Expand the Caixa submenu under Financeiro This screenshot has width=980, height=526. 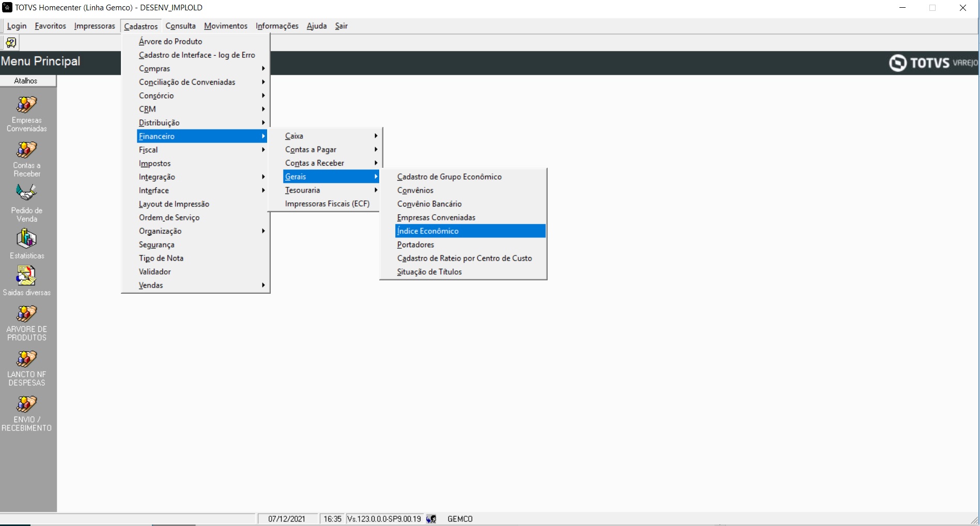coord(331,136)
